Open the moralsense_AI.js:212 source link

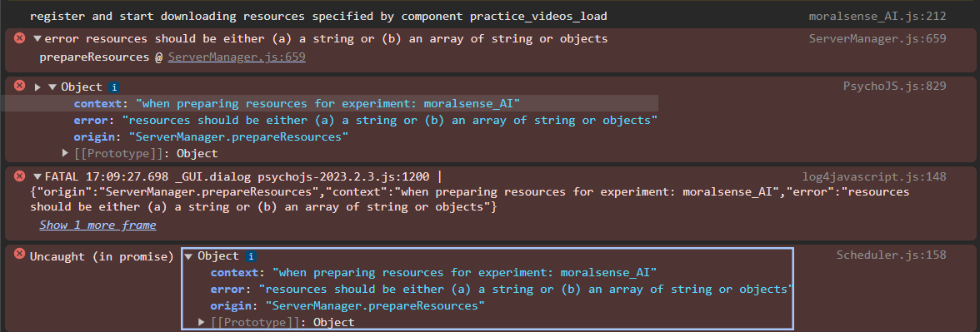point(877,17)
